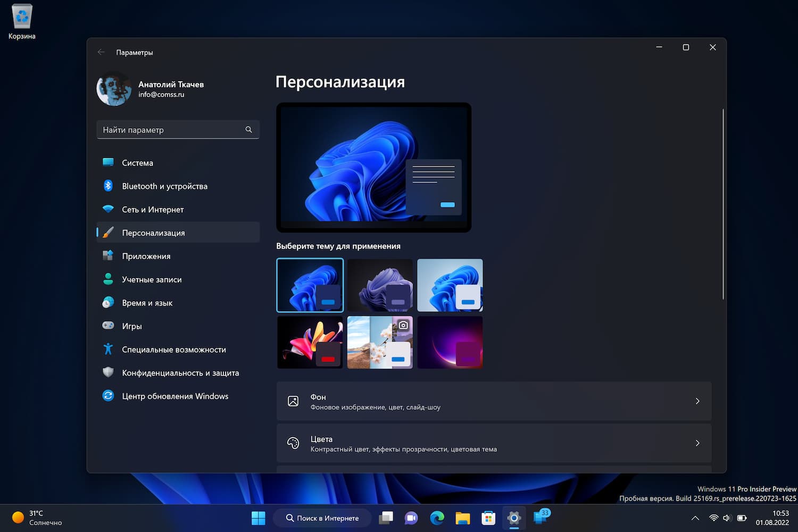The width and height of the screenshot is (798, 532).
Task: Open the Settings gear icon on the taskbar
Action: point(513,517)
